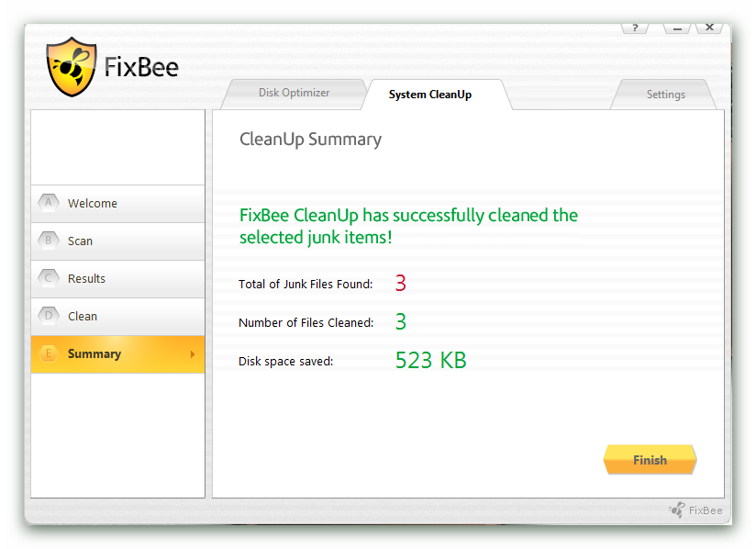Click the arrow on the Summary step

pyautogui.click(x=193, y=354)
